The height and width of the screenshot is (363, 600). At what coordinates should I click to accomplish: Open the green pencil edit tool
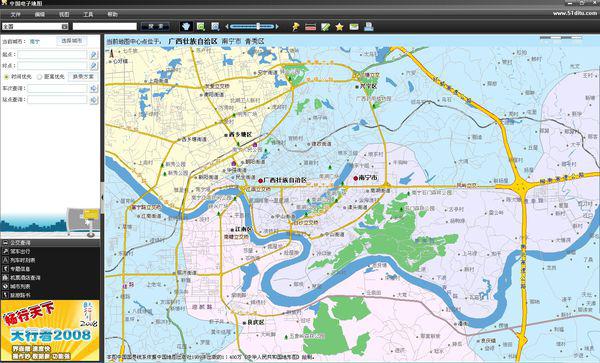325,27
